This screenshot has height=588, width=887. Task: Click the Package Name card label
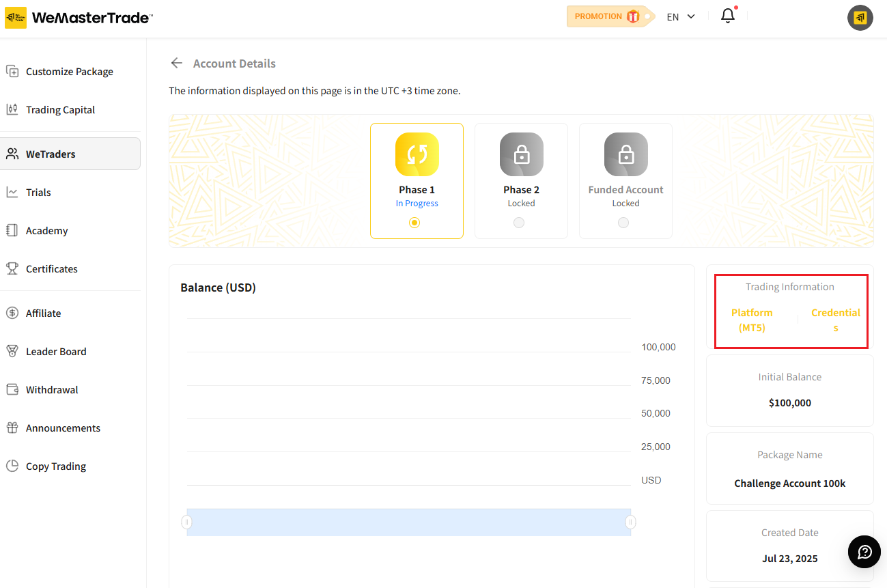point(790,455)
